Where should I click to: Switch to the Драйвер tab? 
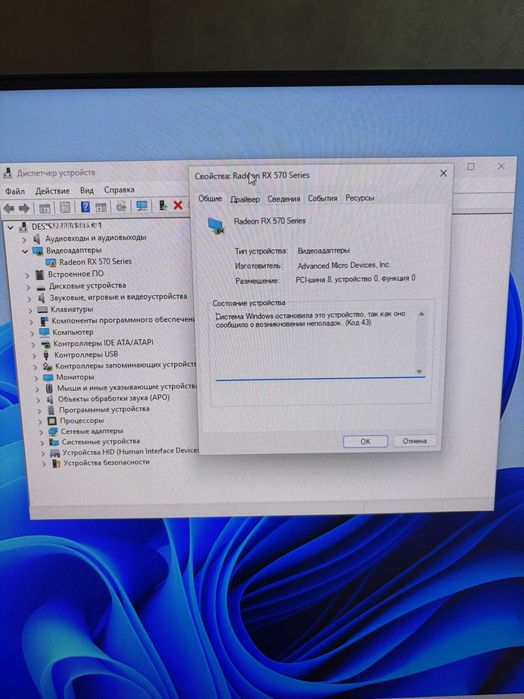[245, 199]
